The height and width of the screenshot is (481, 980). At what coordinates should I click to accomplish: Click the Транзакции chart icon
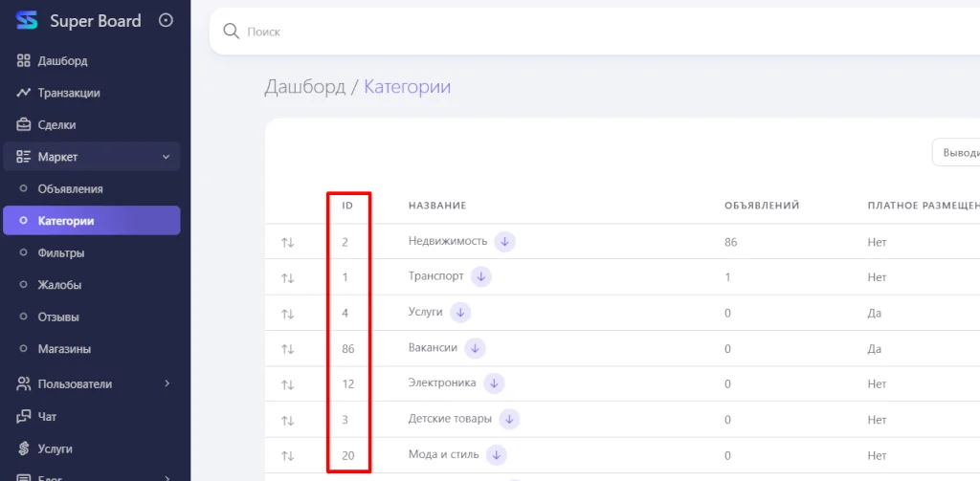point(24,93)
